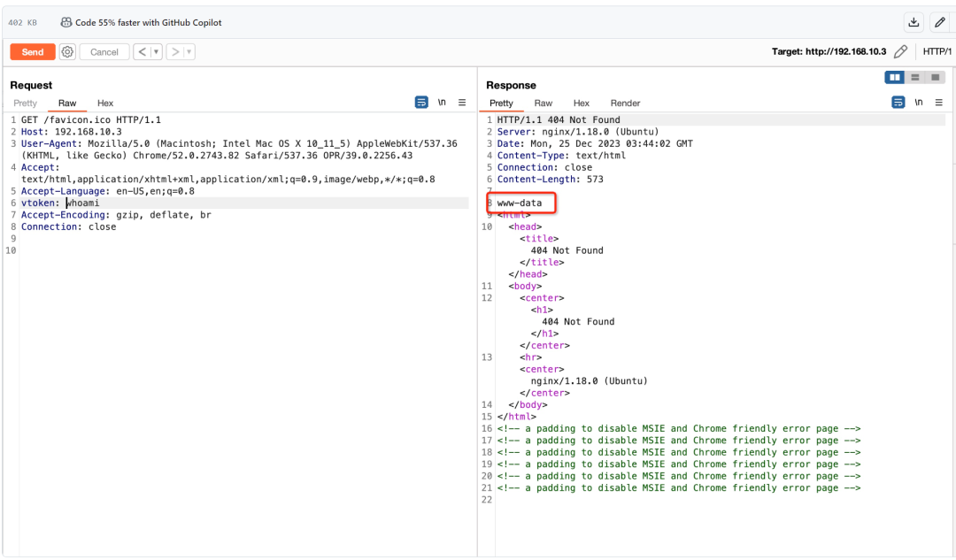
Task: Select side-by-side split layout icon
Action: (894, 77)
